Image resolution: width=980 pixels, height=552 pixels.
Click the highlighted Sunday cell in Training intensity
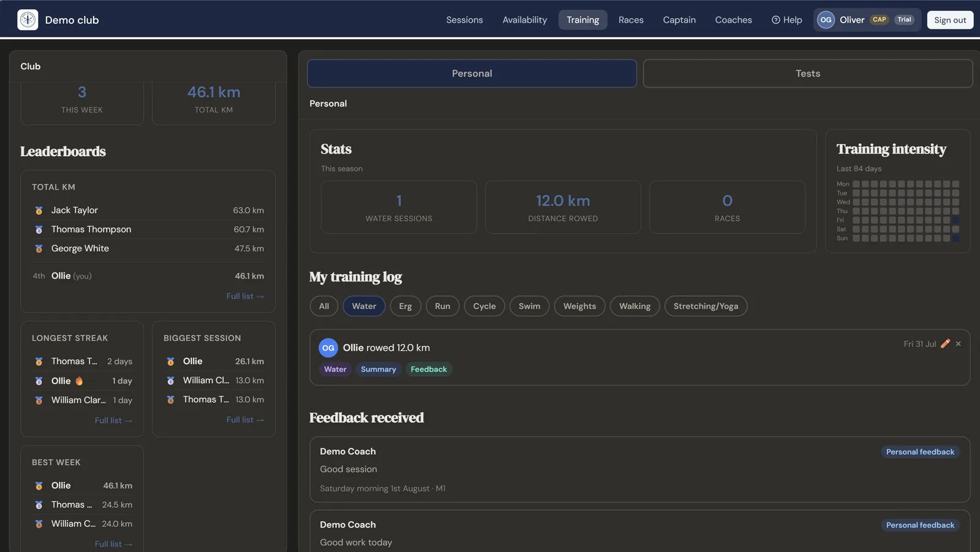[956, 238]
